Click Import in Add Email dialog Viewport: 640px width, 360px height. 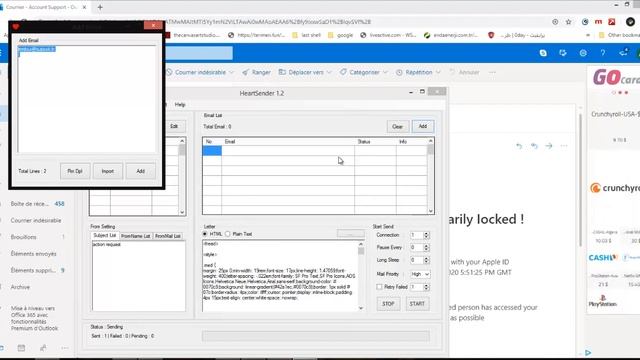[x=108, y=171]
